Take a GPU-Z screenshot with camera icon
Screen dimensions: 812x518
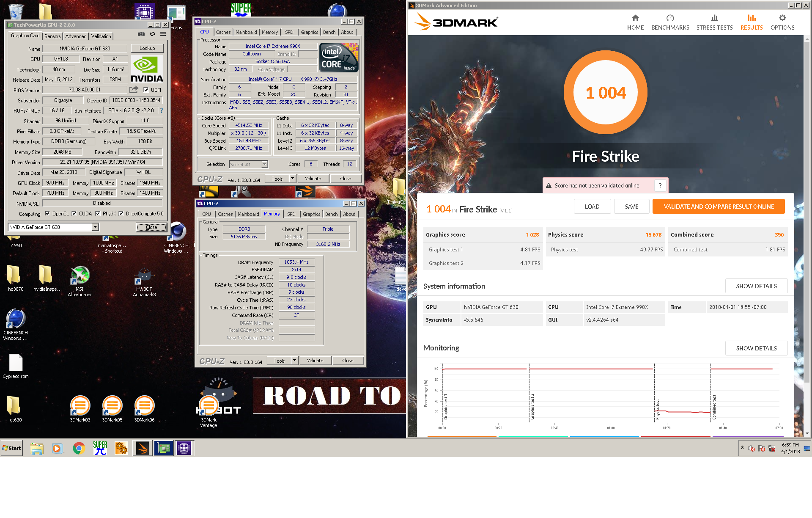pos(141,34)
